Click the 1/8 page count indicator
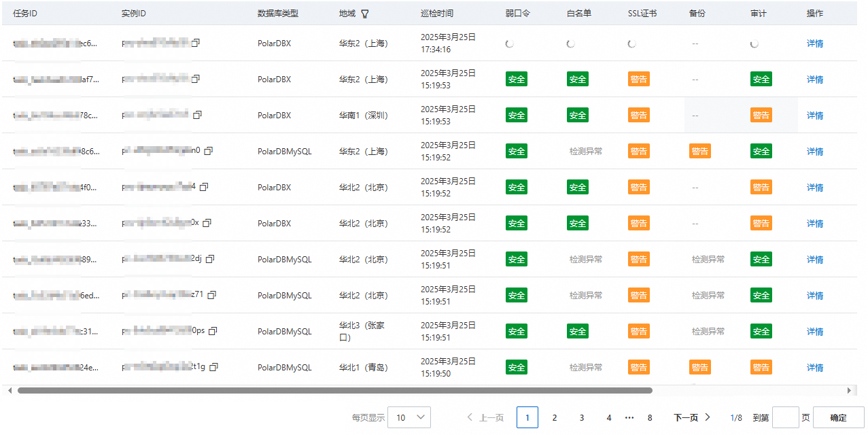This screenshot has height=435, width=868. point(735,417)
